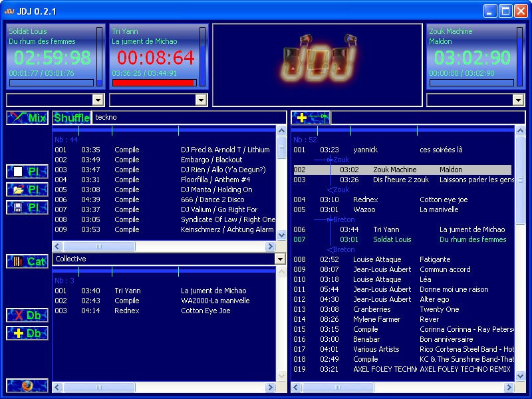Maximize the JDJ 0.2.1 window
The height and width of the screenshot is (399, 532).
505,11
